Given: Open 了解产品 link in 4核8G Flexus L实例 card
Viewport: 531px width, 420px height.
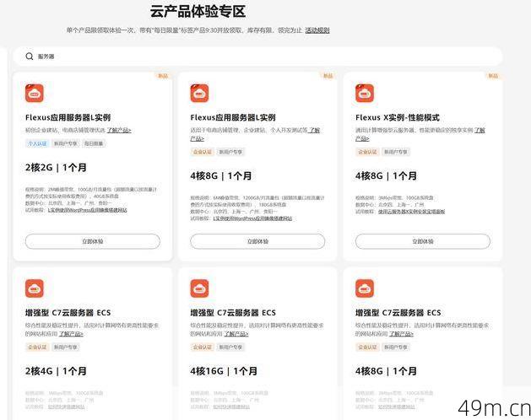Looking at the screenshot, I should 314,130.
